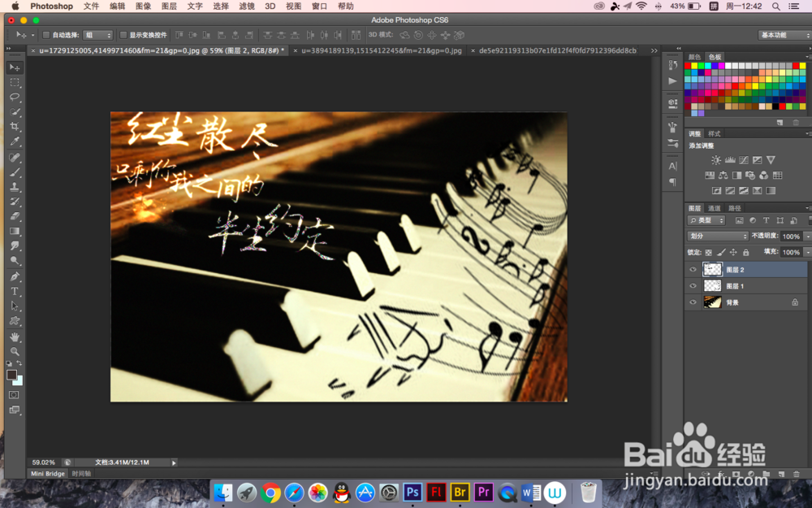Click the 59.02% zoom field
The width and height of the screenshot is (812, 508).
44,462
